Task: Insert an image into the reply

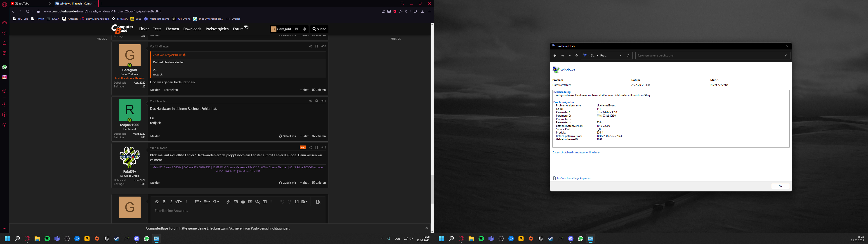Action: tap(236, 202)
